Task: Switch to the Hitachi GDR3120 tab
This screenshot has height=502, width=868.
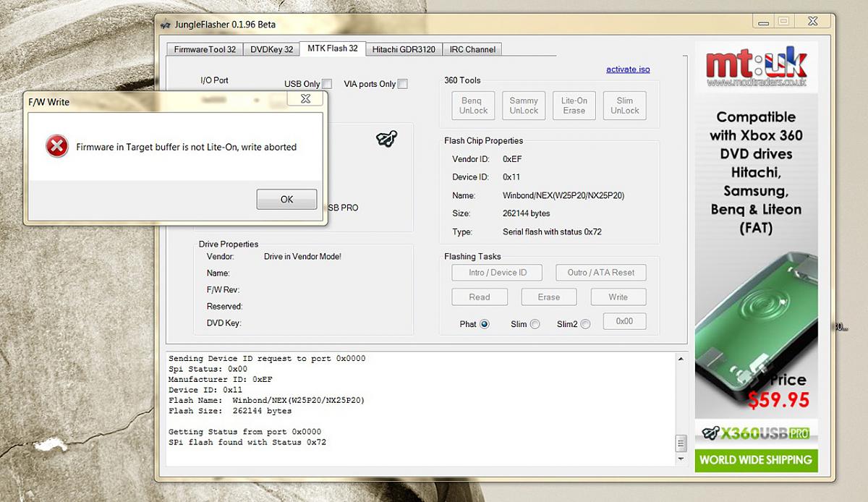Action: pos(404,49)
